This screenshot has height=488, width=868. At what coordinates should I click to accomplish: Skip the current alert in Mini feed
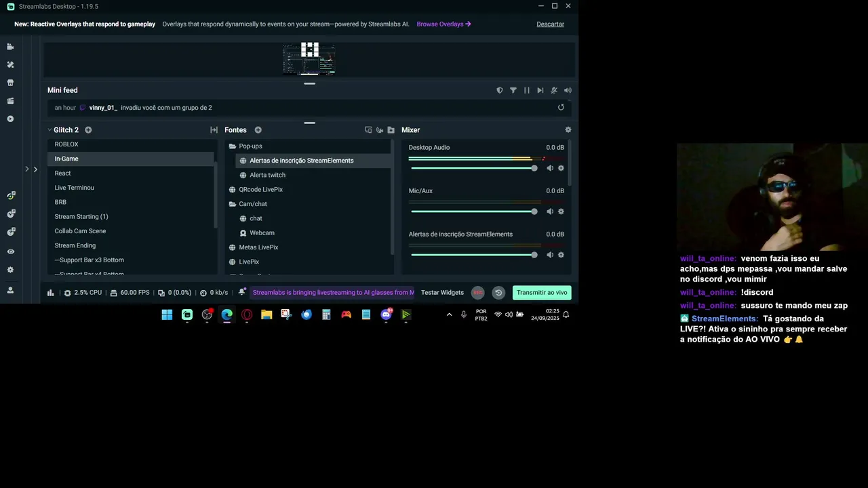540,90
